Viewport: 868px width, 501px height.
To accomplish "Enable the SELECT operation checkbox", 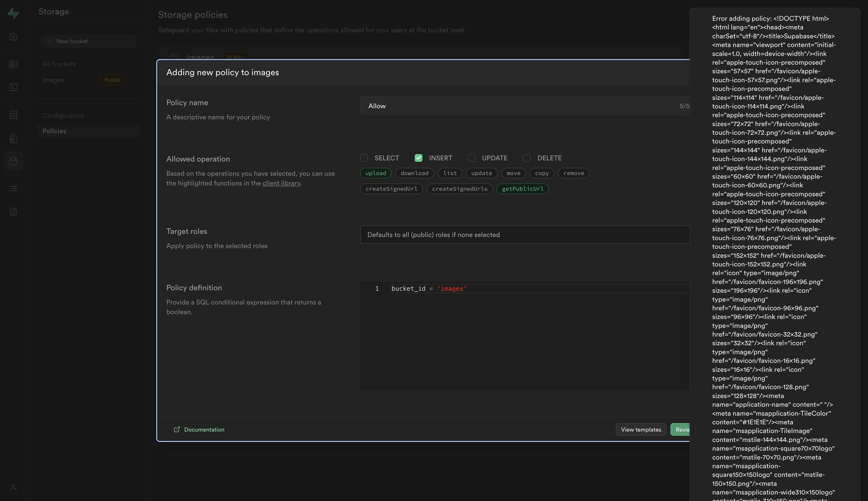I will 364,158.
